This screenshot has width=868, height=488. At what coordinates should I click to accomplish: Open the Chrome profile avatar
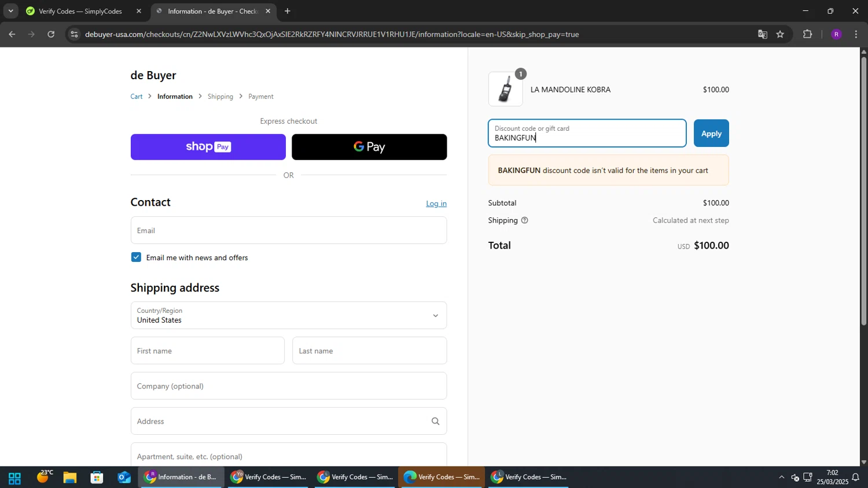[836, 34]
